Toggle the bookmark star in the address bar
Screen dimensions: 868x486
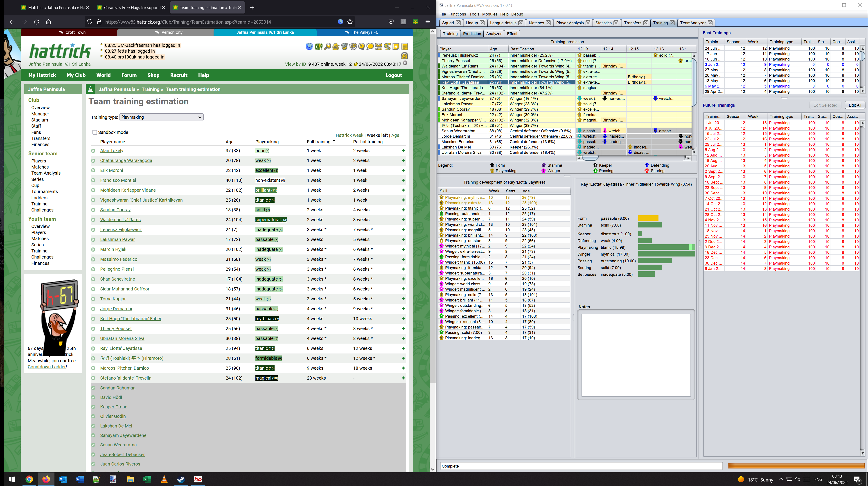[x=350, y=22]
